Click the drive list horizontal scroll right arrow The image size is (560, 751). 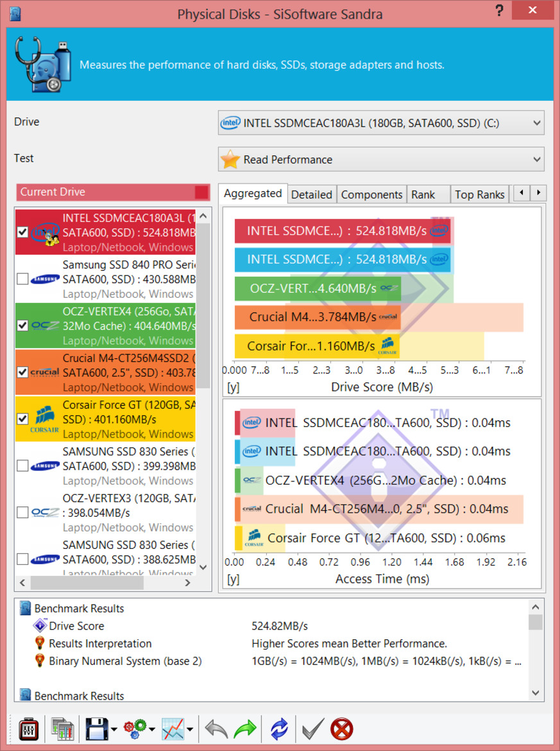[187, 583]
